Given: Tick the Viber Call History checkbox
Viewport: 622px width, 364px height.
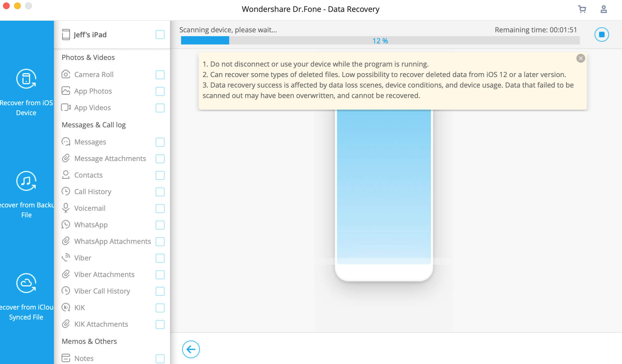Looking at the screenshot, I should pos(160,291).
